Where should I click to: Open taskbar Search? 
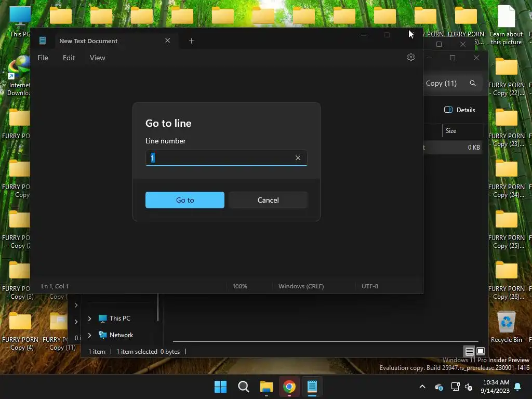[243, 387]
